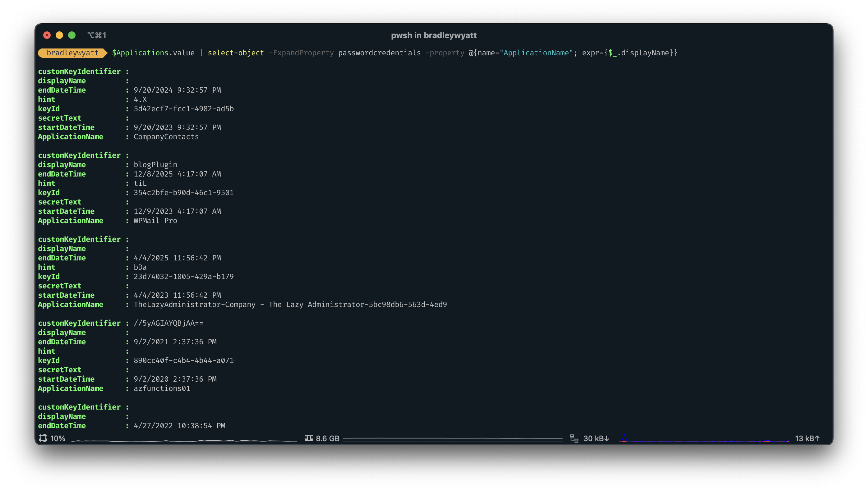The height and width of the screenshot is (491, 868).
Task: Click startDateTime value 4/4/2023 11:56:42 PM
Action: 178,295
